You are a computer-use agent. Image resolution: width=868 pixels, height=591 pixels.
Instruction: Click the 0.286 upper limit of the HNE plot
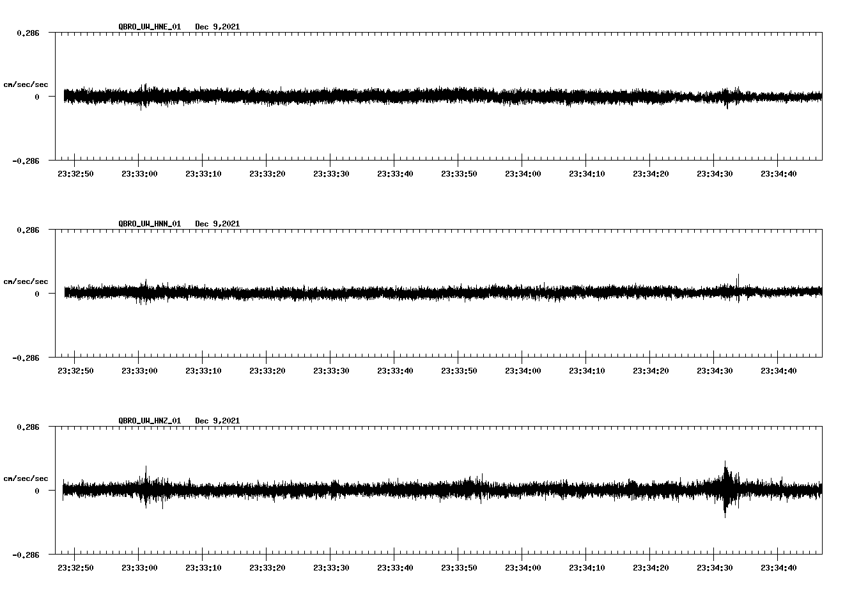click(x=28, y=33)
